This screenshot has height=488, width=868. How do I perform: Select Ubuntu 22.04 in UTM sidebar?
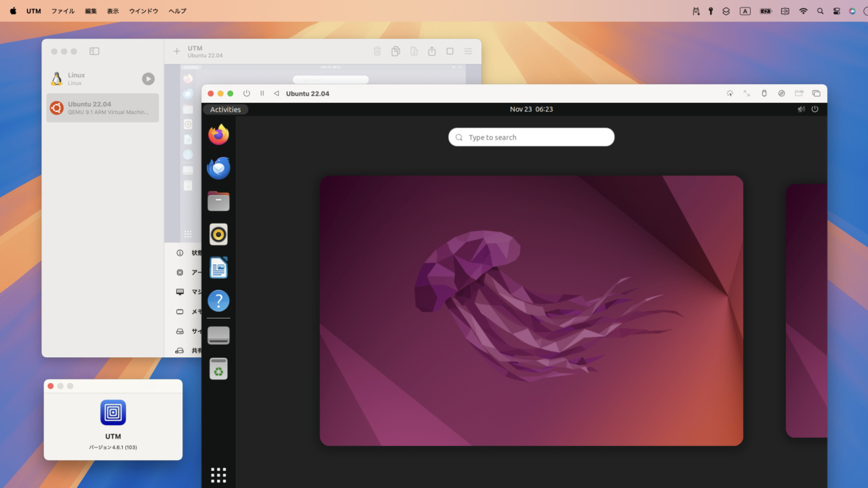(x=102, y=108)
